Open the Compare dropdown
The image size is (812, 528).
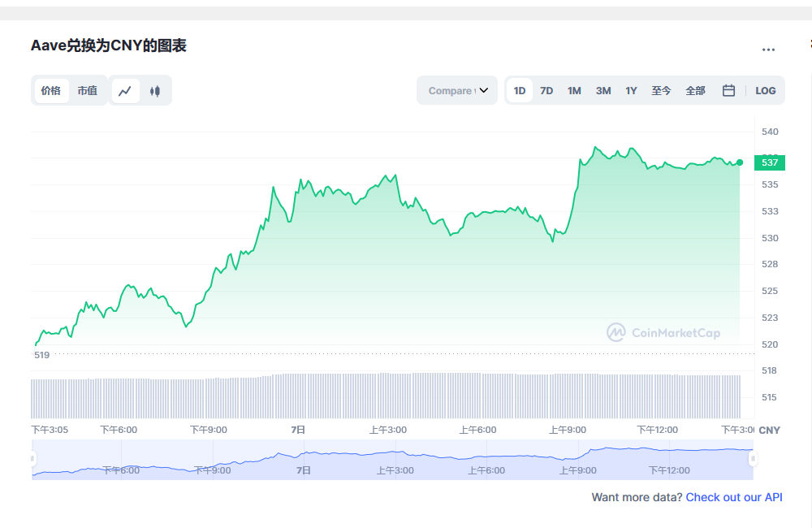(451, 90)
